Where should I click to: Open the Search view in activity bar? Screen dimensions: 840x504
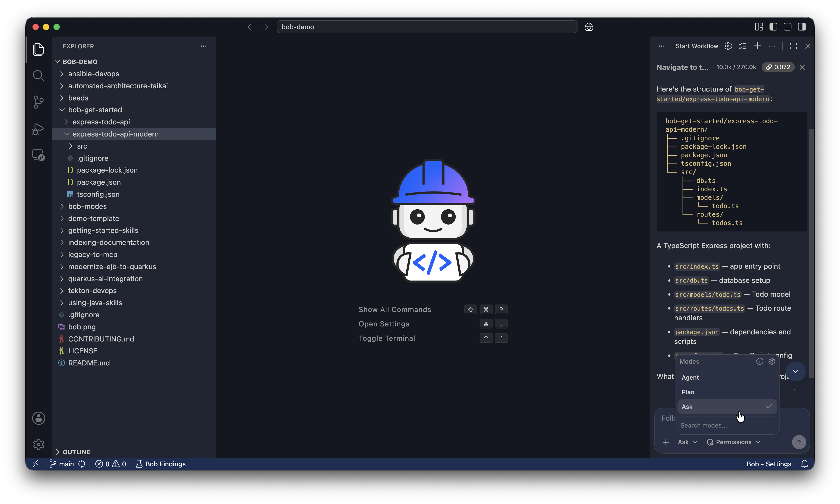38,75
